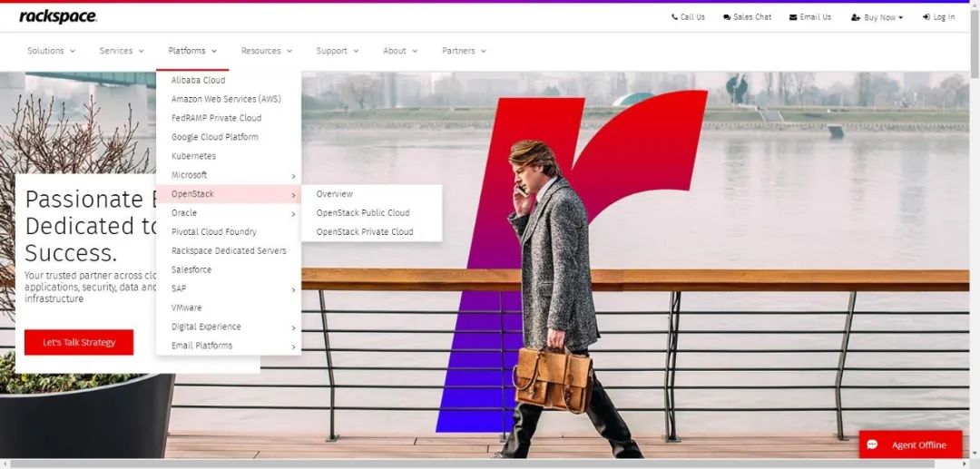Image resolution: width=980 pixels, height=469 pixels.
Task: Click the Log In link
Action: coord(939,17)
